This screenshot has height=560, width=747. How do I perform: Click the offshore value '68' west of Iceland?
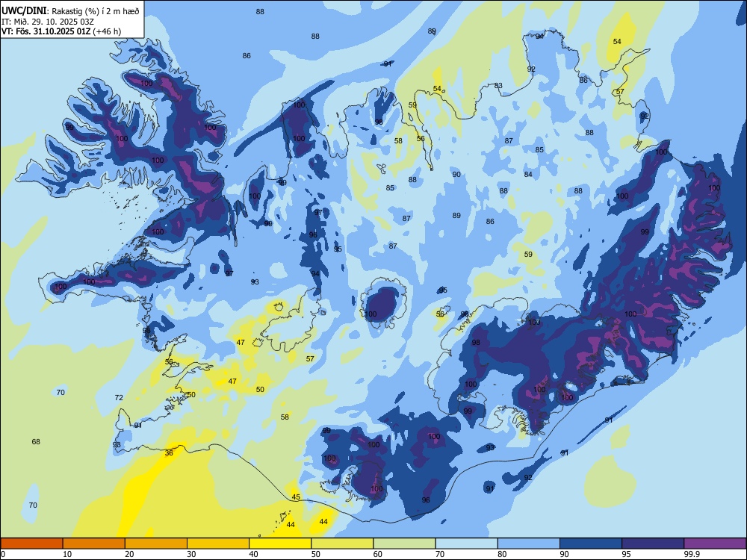36,442
